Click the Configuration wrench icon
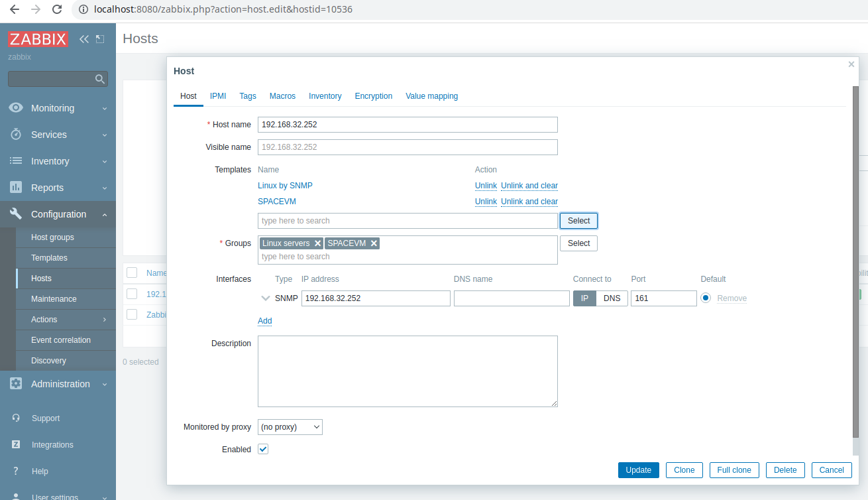The width and height of the screenshot is (868, 500). (16, 214)
